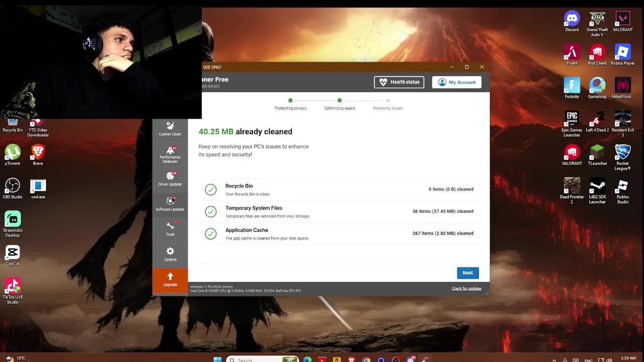644x362 pixels.
Task: Open Custom Clean in CCleaner sidebar
Action: click(x=170, y=129)
